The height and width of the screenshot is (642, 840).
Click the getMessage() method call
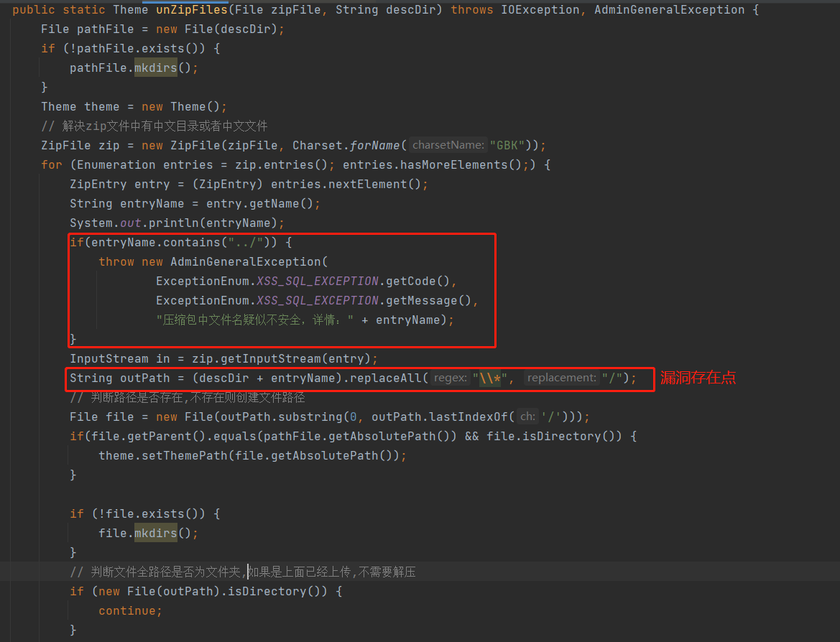428,300
